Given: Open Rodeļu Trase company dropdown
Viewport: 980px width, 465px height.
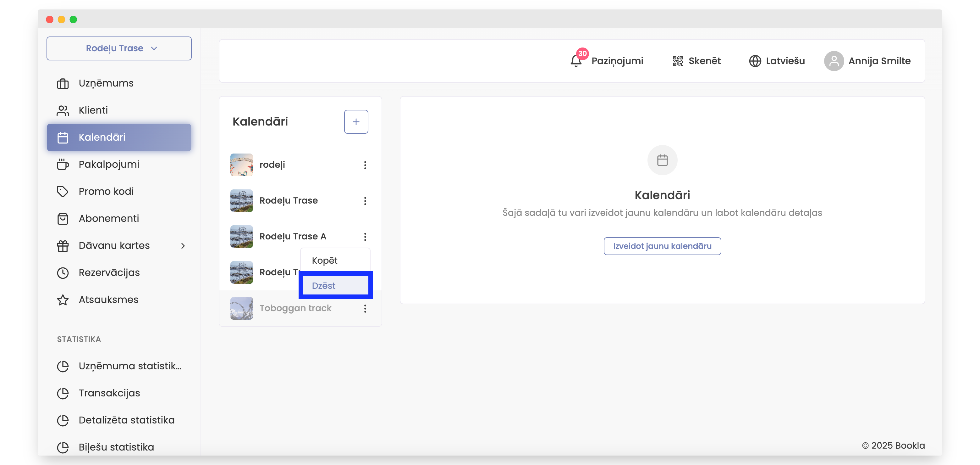Looking at the screenshot, I should point(119,48).
